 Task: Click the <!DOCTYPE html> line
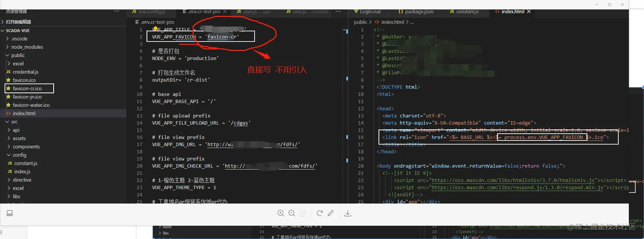coord(398,87)
